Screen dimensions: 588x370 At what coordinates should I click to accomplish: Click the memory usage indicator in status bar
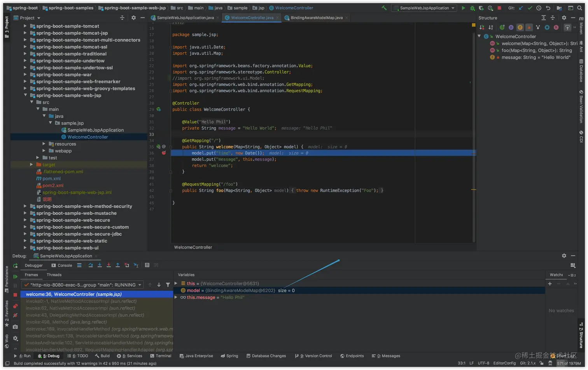click(569, 363)
